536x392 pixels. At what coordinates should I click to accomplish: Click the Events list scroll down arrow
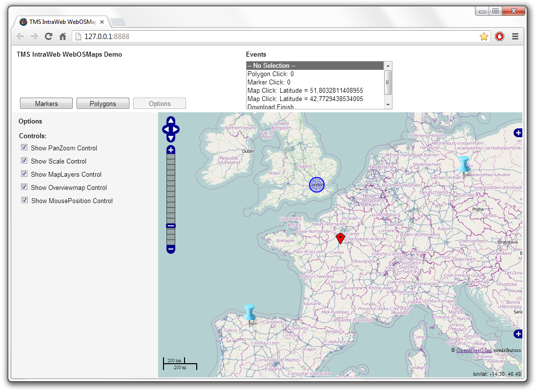pos(388,105)
